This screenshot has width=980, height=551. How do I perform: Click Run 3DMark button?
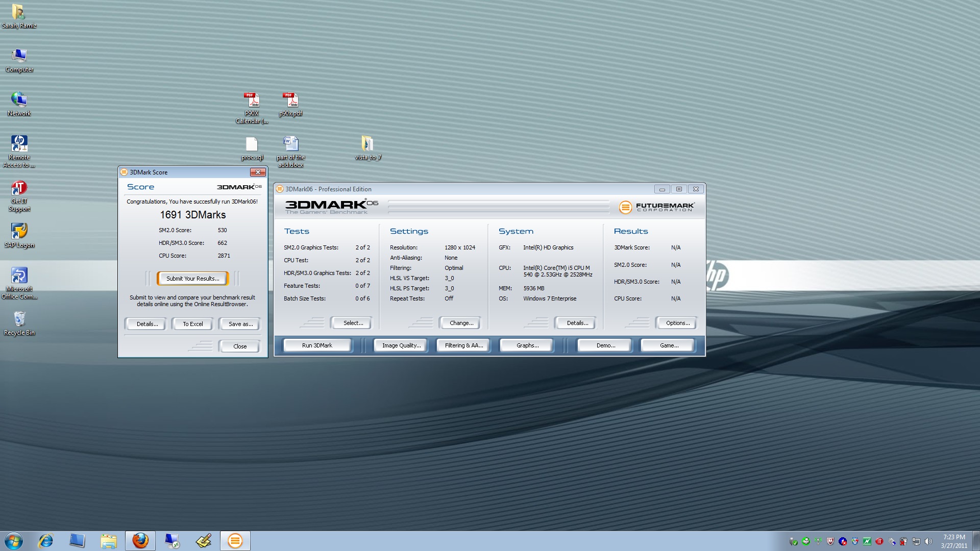(x=317, y=345)
